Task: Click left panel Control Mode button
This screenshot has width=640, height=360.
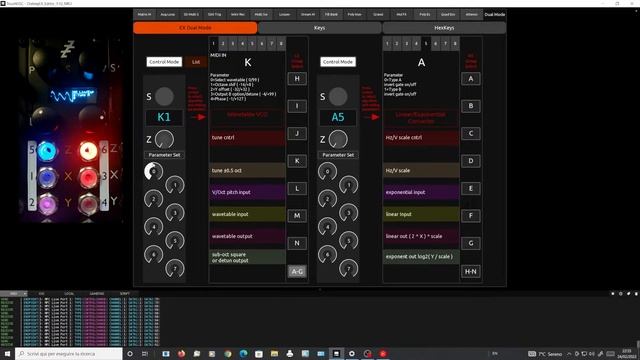Action: click(x=164, y=62)
